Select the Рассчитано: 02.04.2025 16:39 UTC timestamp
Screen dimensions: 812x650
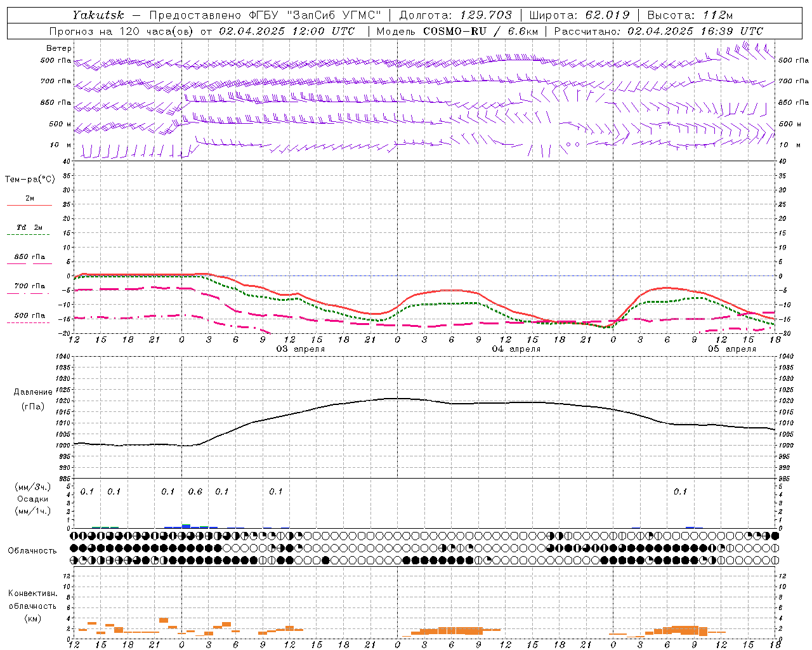[x=658, y=31]
